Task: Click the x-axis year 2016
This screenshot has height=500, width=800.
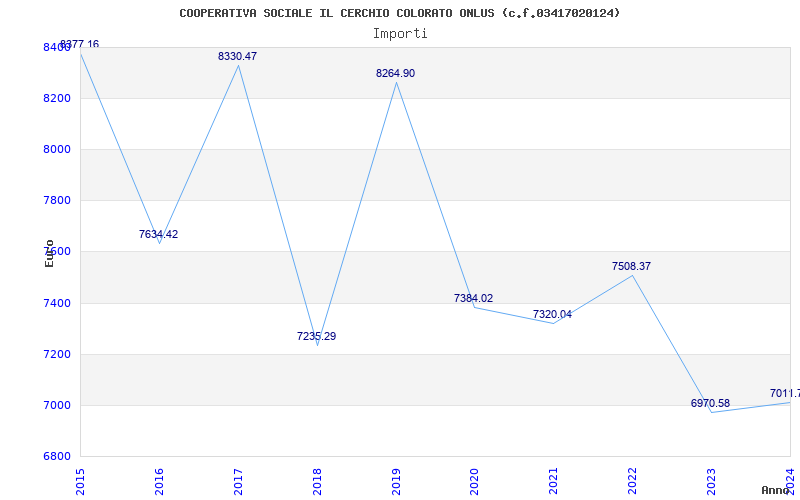Action: tap(159, 482)
